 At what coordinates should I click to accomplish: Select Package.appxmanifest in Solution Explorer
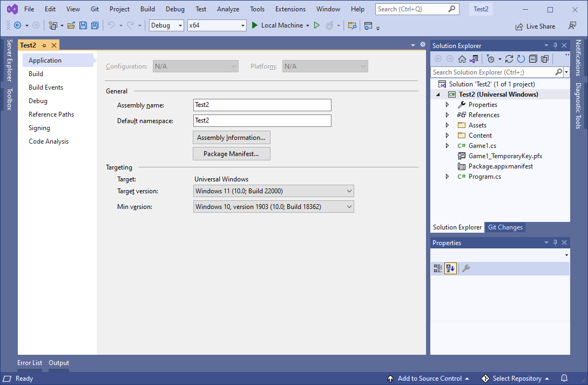pos(500,166)
